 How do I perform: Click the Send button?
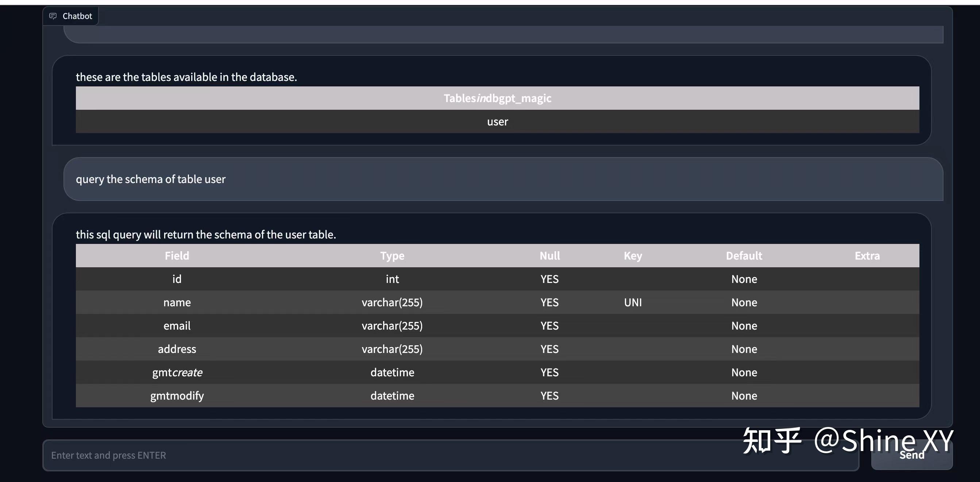911,455
